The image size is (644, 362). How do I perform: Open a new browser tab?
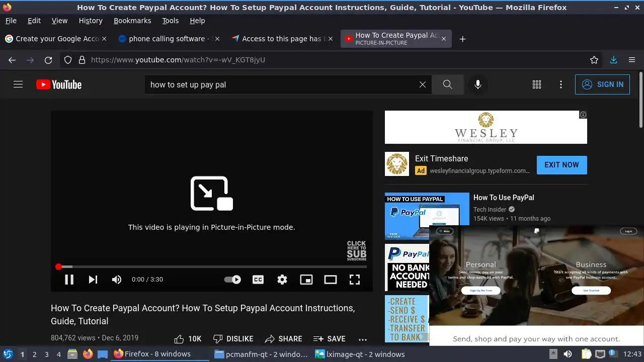pyautogui.click(x=463, y=39)
